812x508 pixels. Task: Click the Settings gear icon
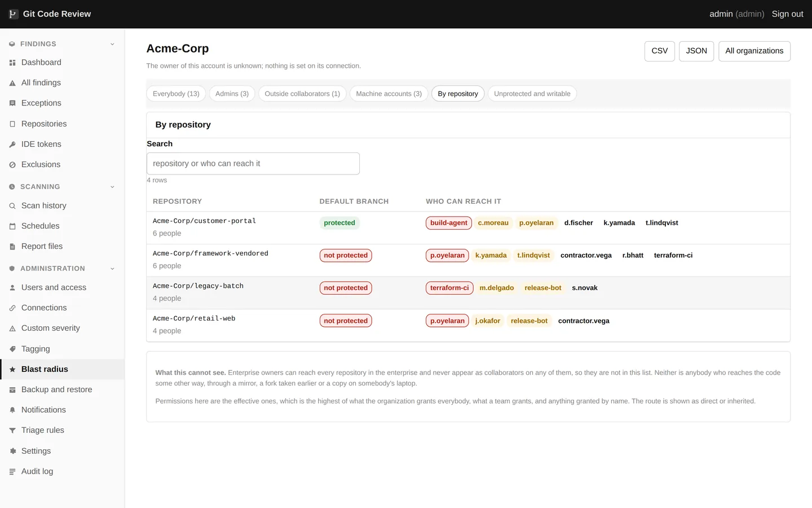tap(12, 452)
